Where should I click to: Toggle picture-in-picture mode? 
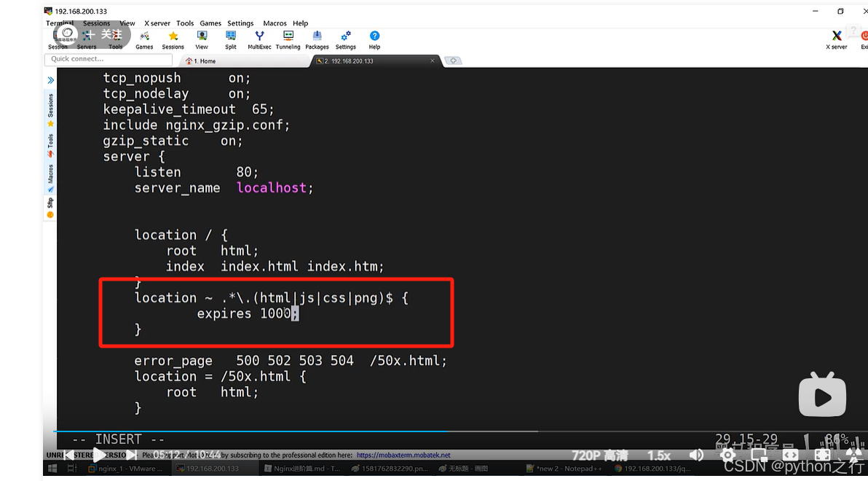759,455
